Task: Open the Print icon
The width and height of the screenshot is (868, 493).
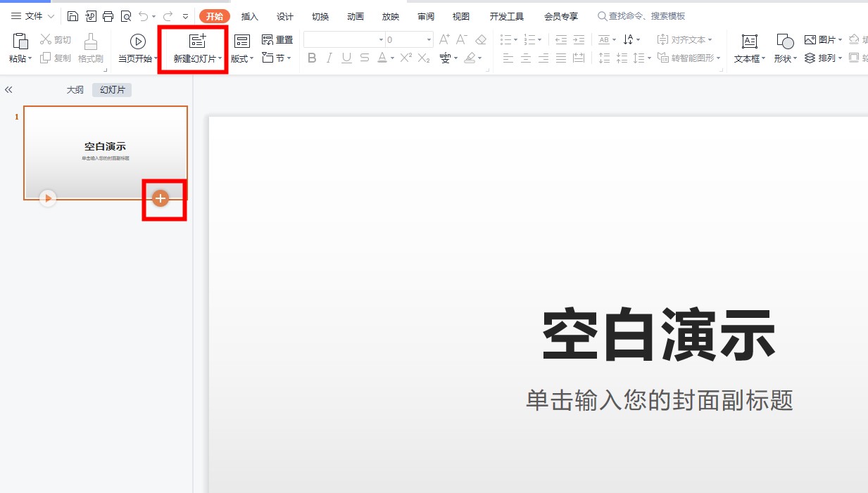Action: click(x=107, y=15)
